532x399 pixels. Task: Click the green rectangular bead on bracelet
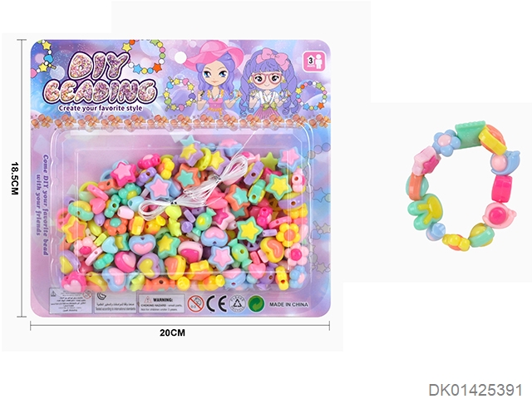tap(468, 133)
